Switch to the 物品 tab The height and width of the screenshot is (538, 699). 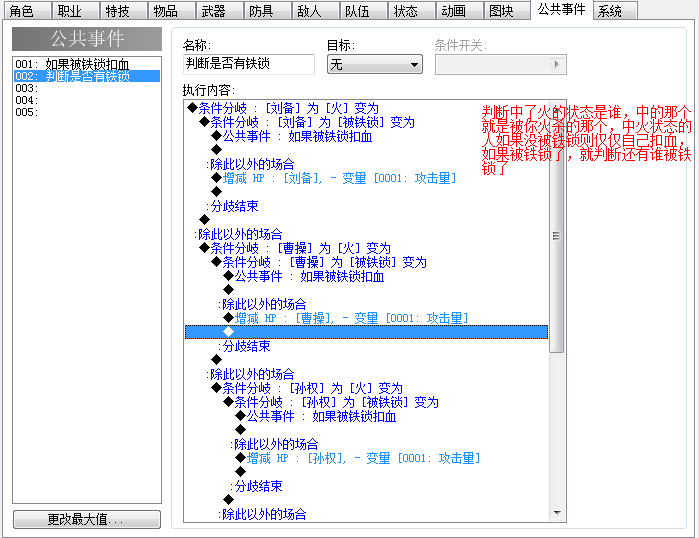171,10
